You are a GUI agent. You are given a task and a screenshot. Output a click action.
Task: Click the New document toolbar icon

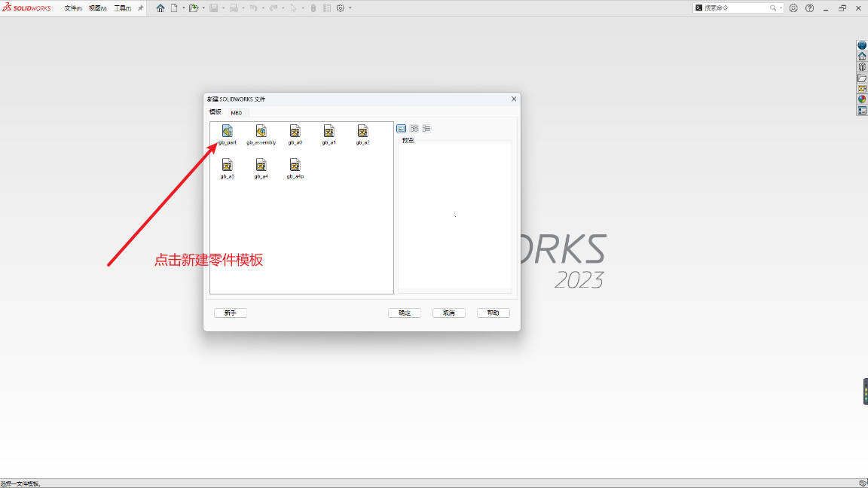(174, 8)
